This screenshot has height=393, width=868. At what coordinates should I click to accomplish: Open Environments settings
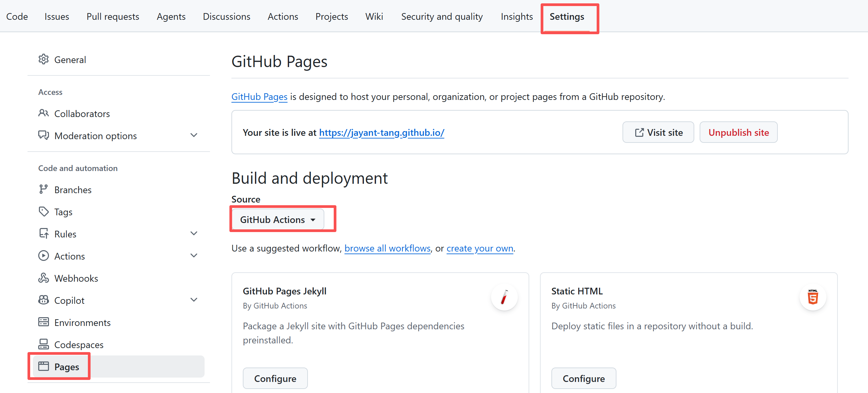tap(118, 322)
